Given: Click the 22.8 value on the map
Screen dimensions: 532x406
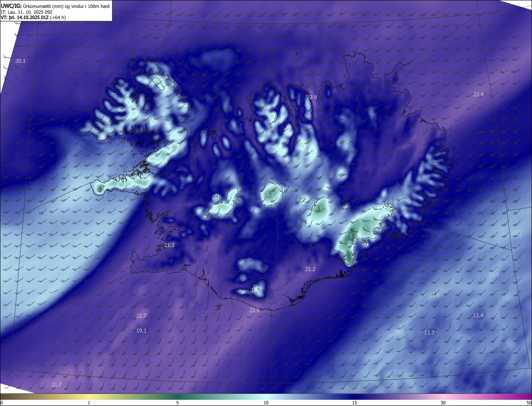Looking at the screenshot, I should [x=312, y=98].
